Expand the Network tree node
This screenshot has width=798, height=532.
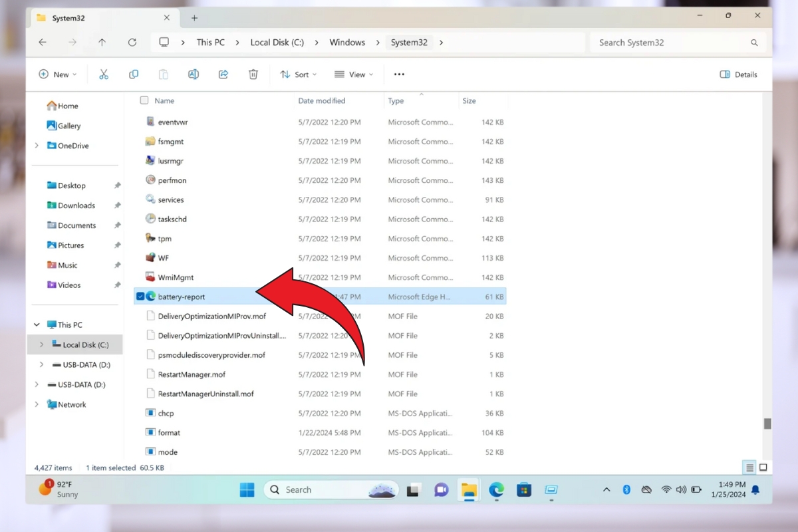click(x=37, y=404)
